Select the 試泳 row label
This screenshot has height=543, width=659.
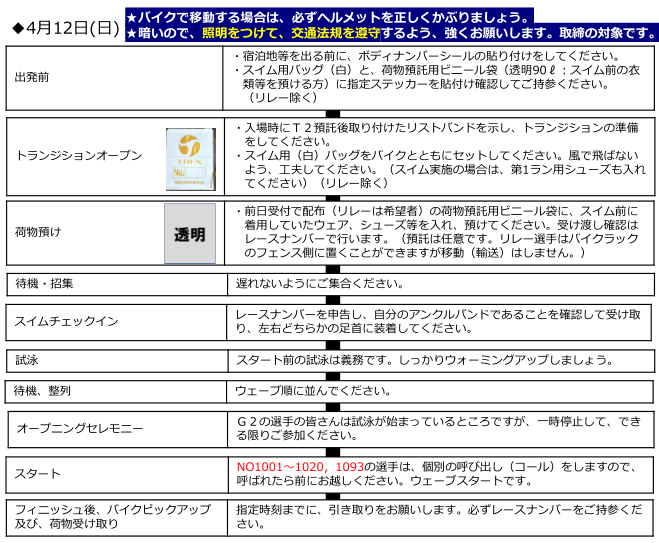(27, 359)
